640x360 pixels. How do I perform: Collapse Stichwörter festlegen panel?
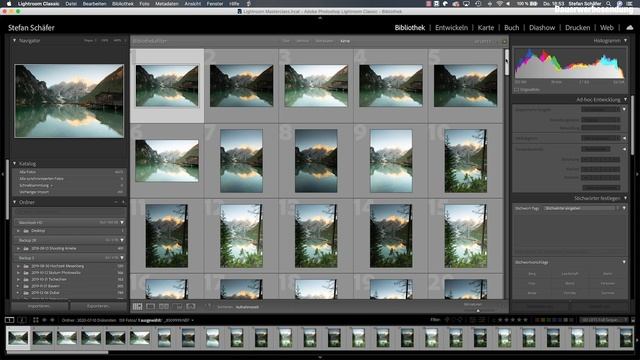pyautogui.click(x=625, y=198)
